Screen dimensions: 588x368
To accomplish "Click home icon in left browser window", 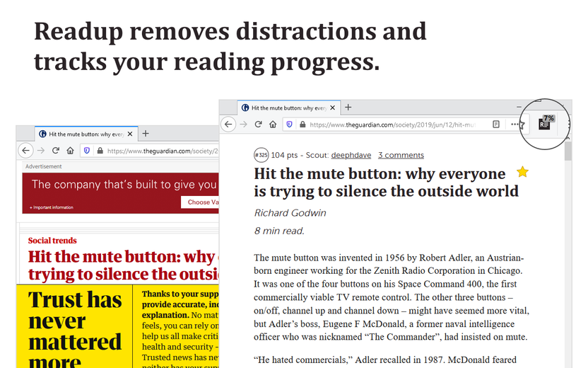I will point(70,151).
